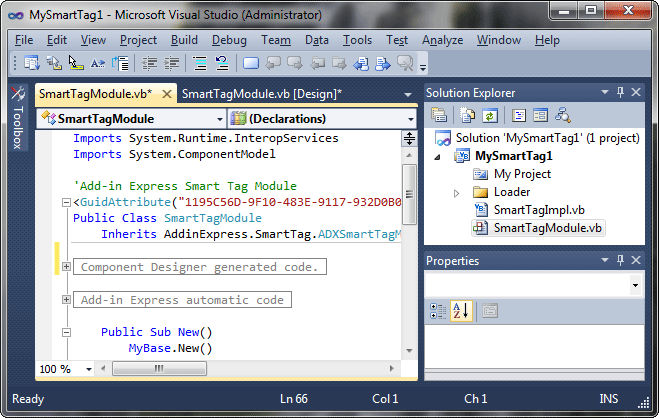The height and width of the screenshot is (418, 659).
Task: Open the active documents list dropdown
Action: pyautogui.click(x=407, y=95)
